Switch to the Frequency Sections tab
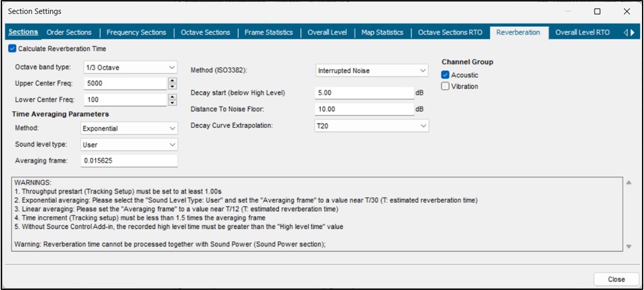Screen dimensions: 644x290 [x=136, y=32]
